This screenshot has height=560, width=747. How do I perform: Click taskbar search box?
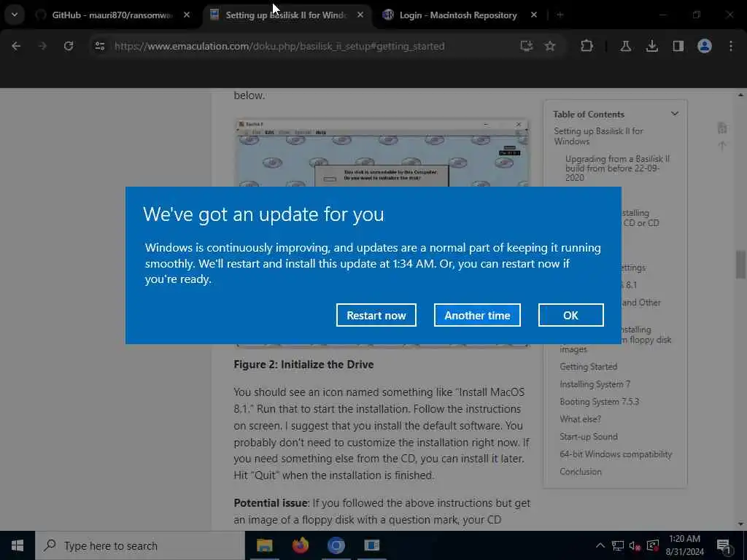coord(139,545)
